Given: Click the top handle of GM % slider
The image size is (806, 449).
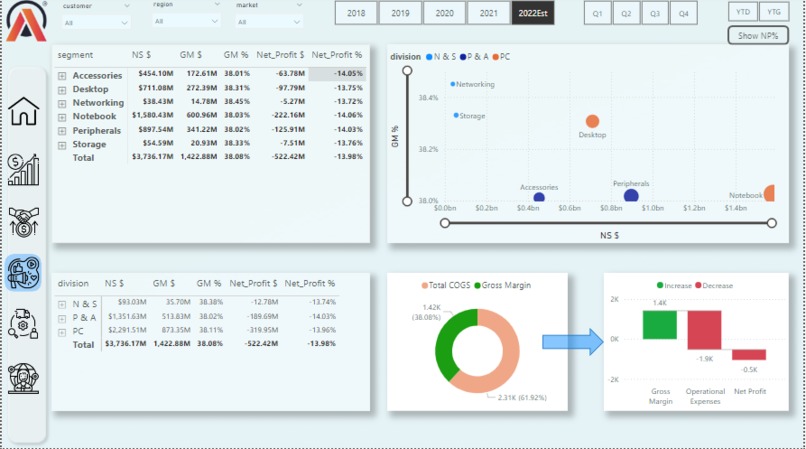Looking at the screenshot, I should (x=407, y=70).
